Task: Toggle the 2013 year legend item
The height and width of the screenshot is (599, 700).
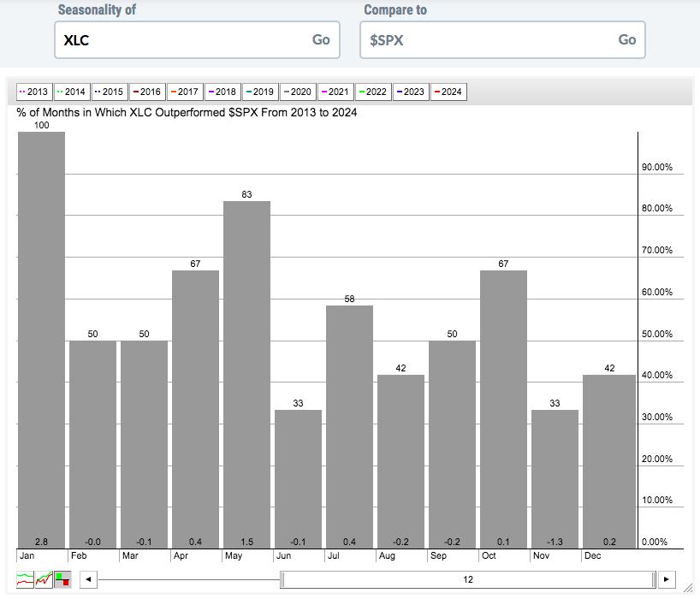Action: click(34, 92)
